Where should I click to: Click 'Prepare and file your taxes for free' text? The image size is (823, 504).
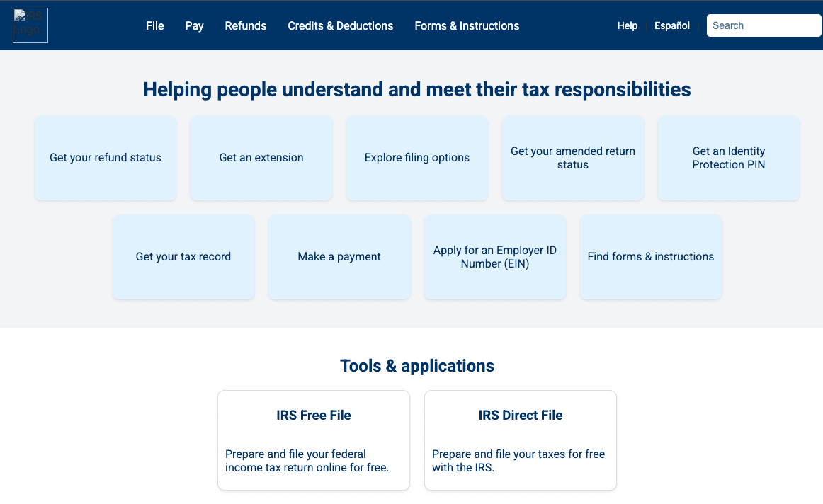518,461
